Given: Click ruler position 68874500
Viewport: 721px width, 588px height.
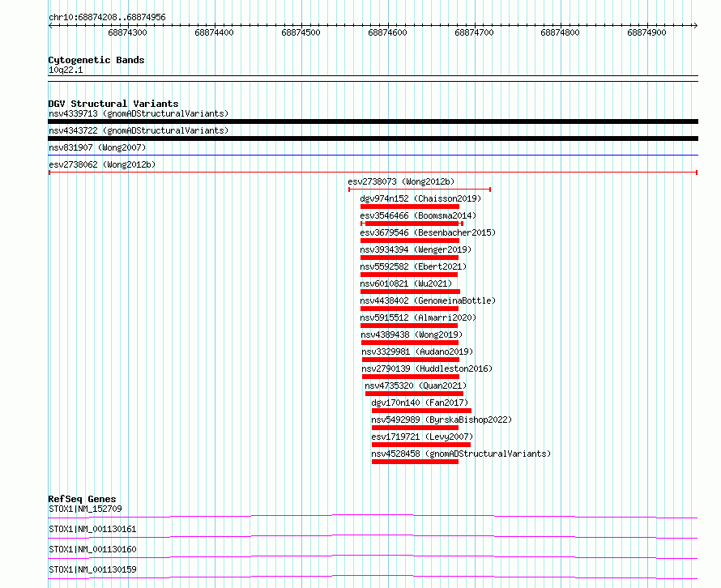Looking at the screenshot, I should click(x=301, y=32).
